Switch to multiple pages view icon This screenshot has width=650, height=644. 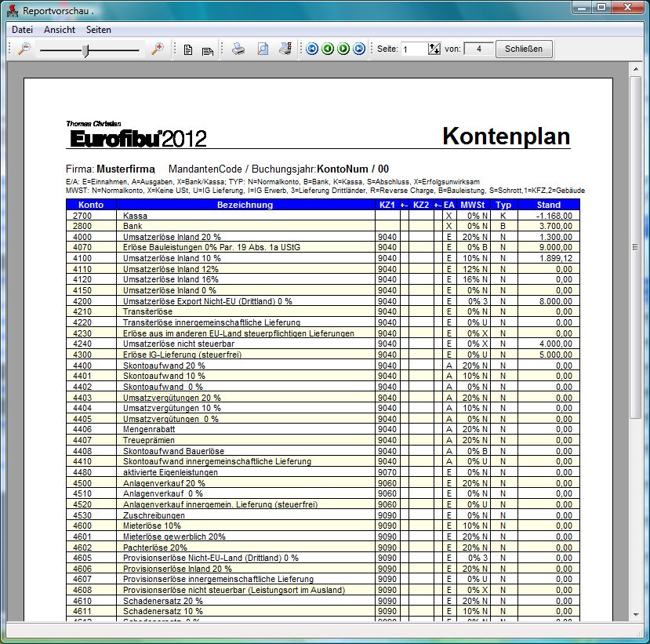pyautogui.click(x=208, y=50)
